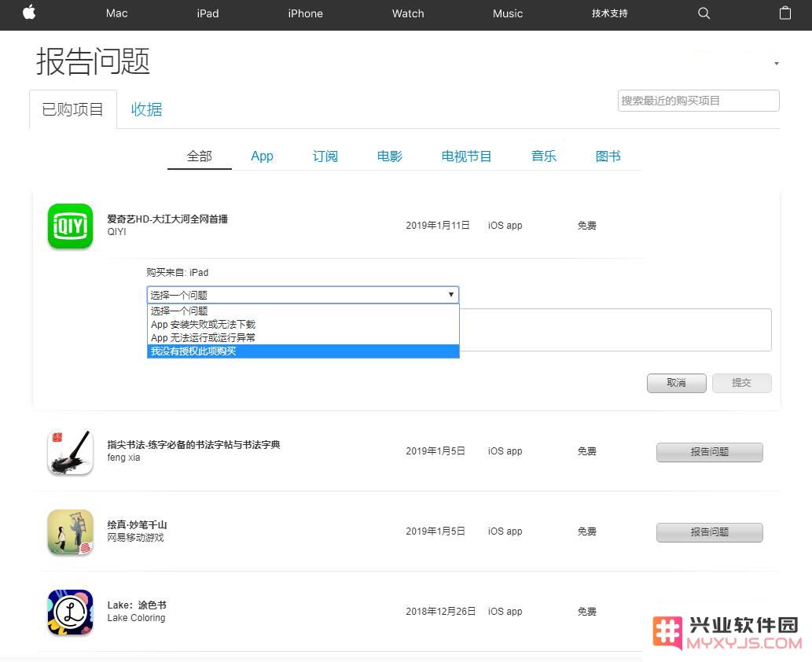Click the 绘真·妙笔千山 title text
Screen dimensions: 812x662
[138, 524]
